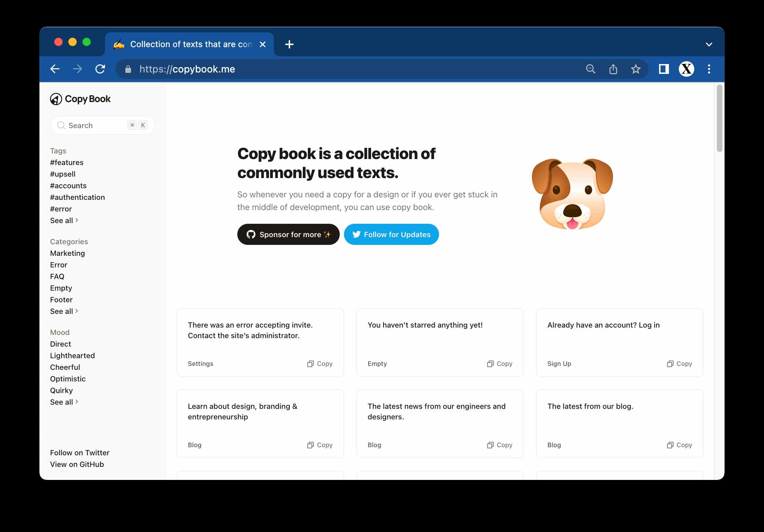
Task: Click the dog emoji illustration
Action: [x=572, y=194]
